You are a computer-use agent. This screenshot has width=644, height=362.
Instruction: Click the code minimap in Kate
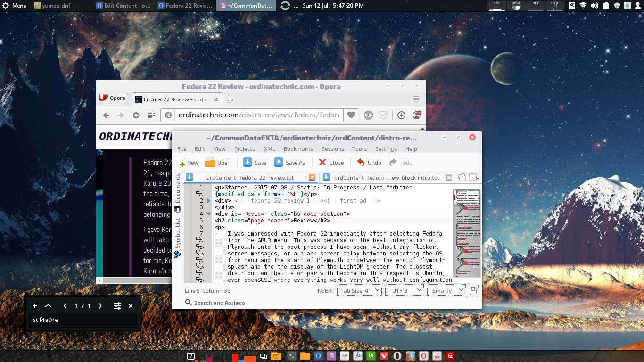pos(467,233)
